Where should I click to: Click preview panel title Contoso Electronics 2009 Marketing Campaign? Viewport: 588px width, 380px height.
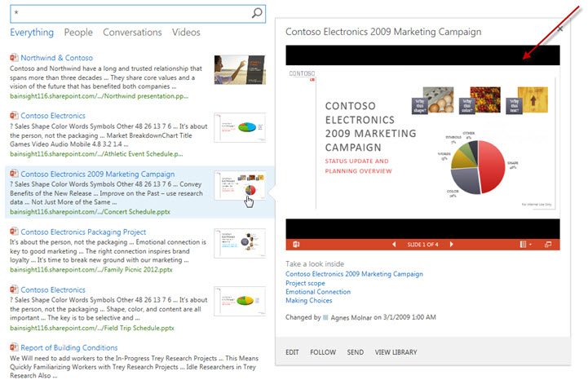pos(383,32)
